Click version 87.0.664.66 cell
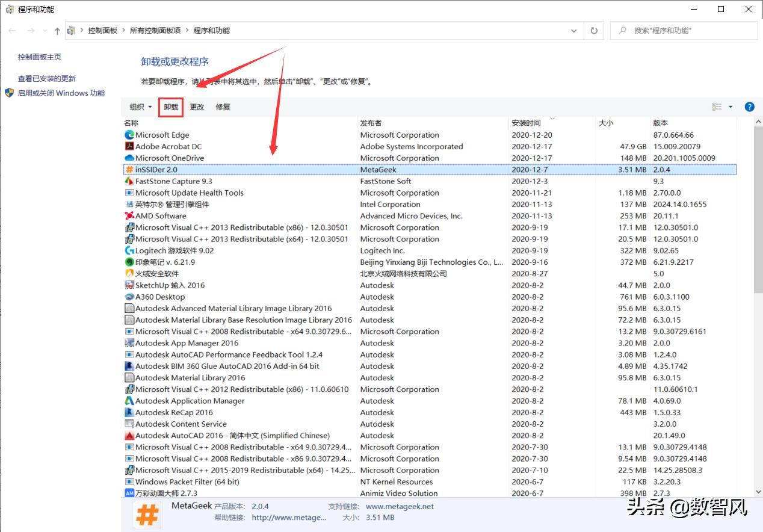This screenshot has width=763, height=532. [x=673, y=135]
